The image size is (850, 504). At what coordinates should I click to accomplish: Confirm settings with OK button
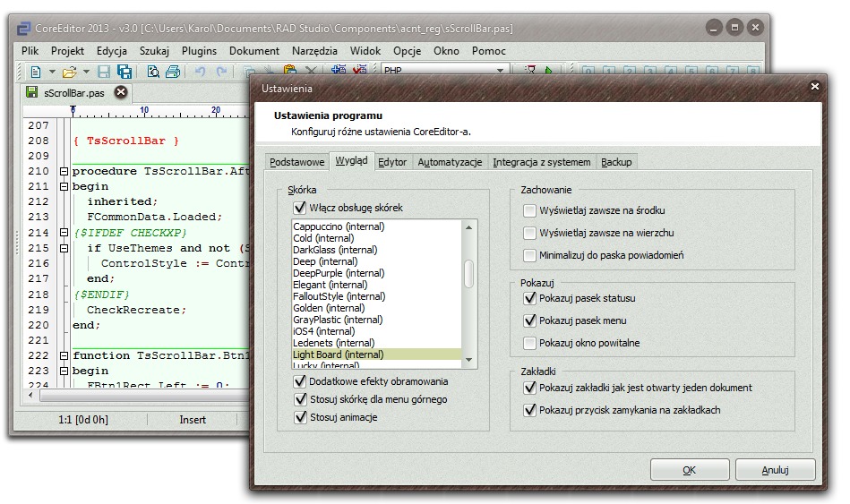(690, 470)
